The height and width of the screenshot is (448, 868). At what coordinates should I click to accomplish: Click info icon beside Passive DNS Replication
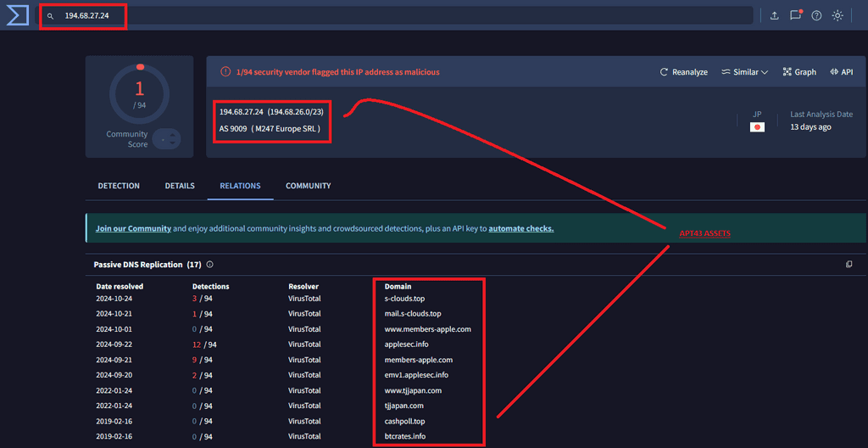point(209,265)
